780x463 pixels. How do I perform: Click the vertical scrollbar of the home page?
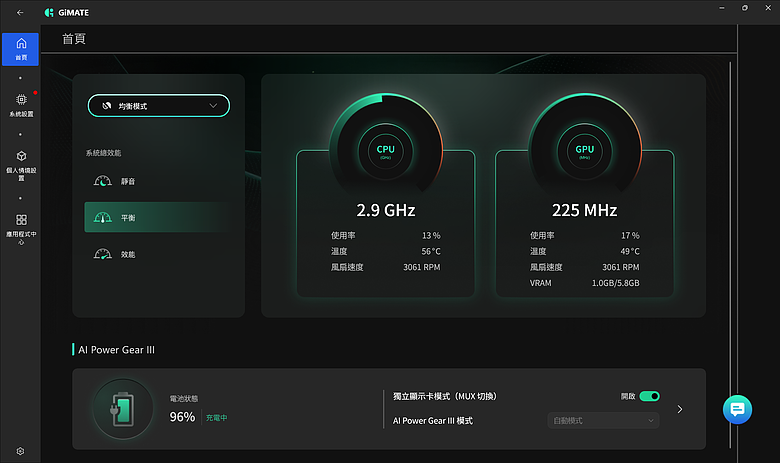pos(730,255)
